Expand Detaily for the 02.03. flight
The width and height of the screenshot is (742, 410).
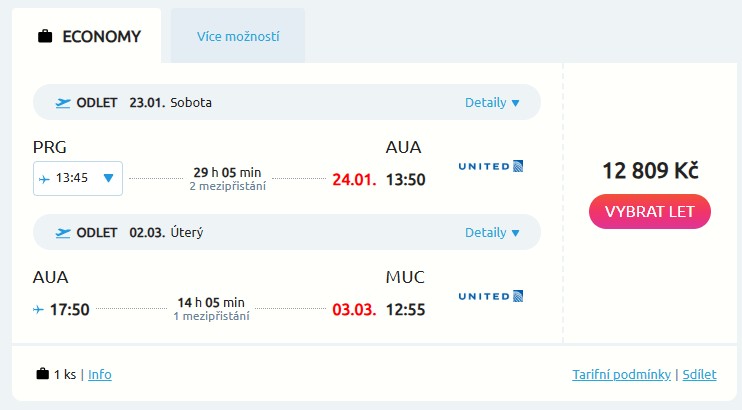pos(492,233)
